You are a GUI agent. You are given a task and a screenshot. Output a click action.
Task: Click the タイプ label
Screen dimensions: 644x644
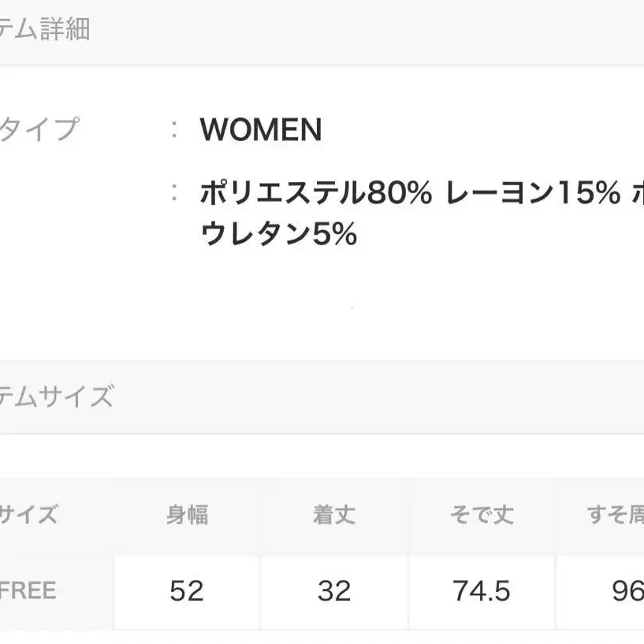(39, 128)
